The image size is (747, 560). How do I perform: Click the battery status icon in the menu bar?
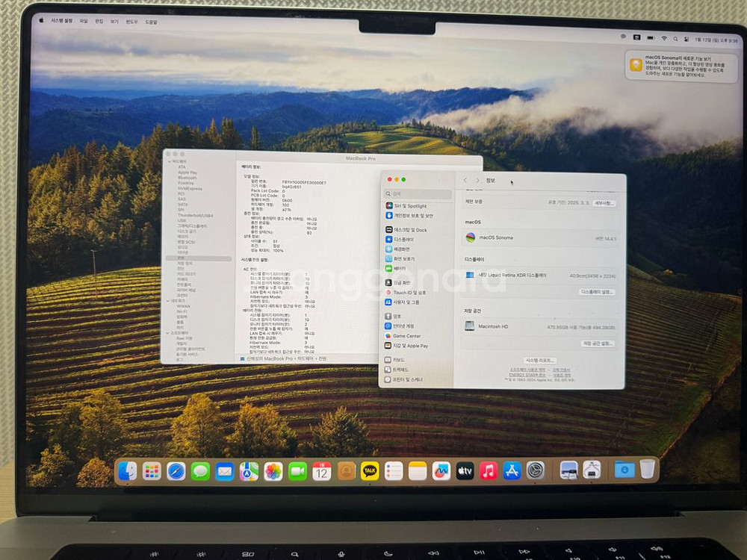click(651, 37)
